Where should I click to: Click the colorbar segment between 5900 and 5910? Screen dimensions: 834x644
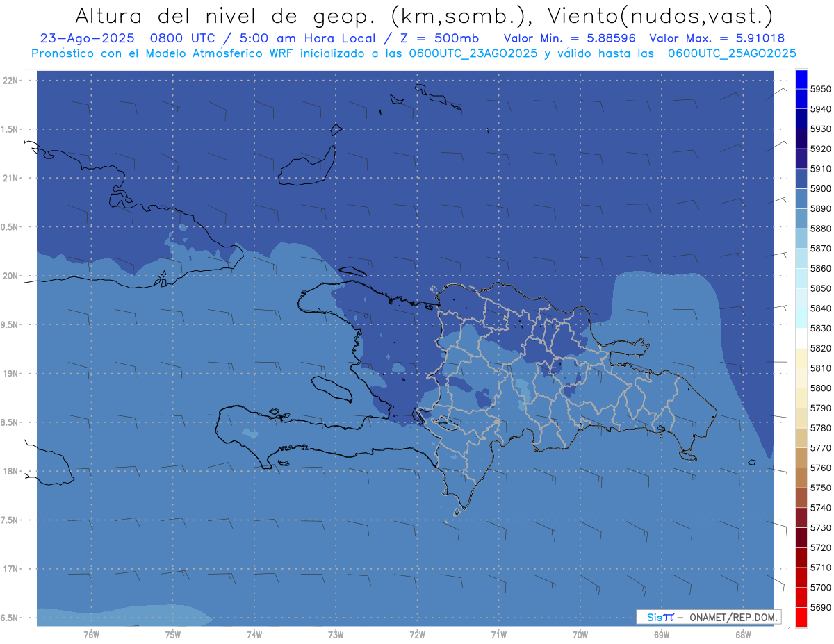801,179
